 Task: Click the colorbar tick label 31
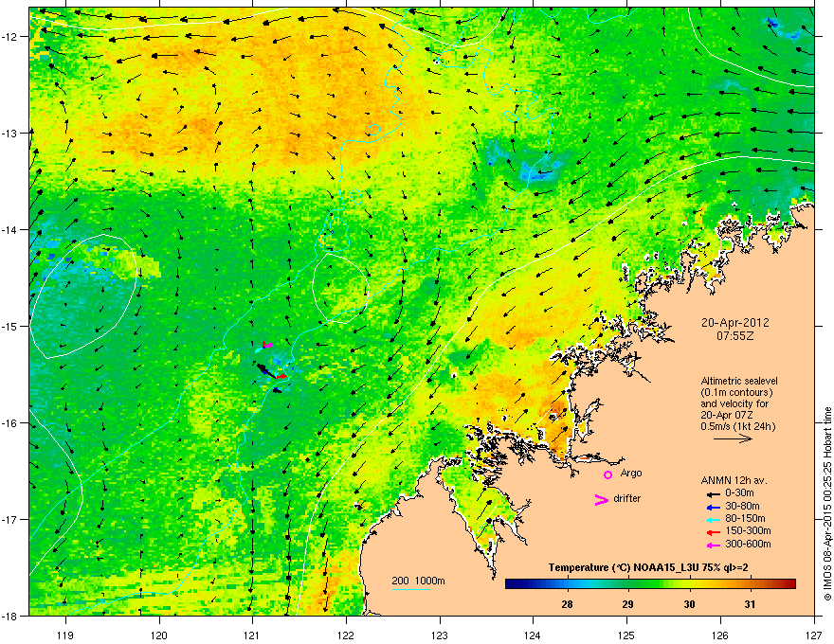point(750,604)
